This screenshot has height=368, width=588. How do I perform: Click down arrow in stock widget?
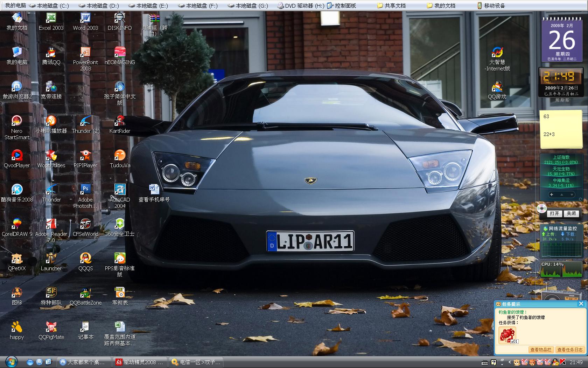pos(572,195)
